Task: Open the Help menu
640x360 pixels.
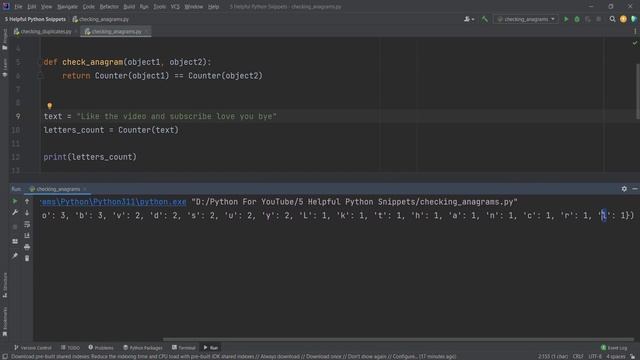Action: [213, 7]
